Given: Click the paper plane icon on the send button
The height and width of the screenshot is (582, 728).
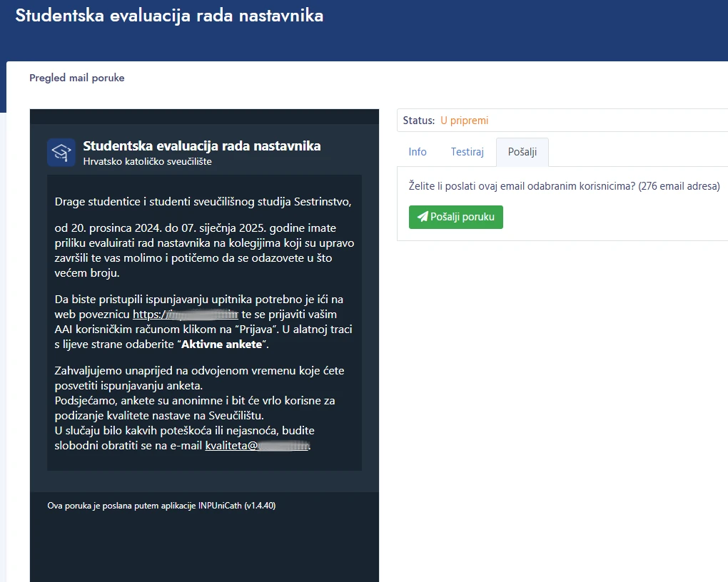Looking at the screenshot, I should click(x=423, y=217).
